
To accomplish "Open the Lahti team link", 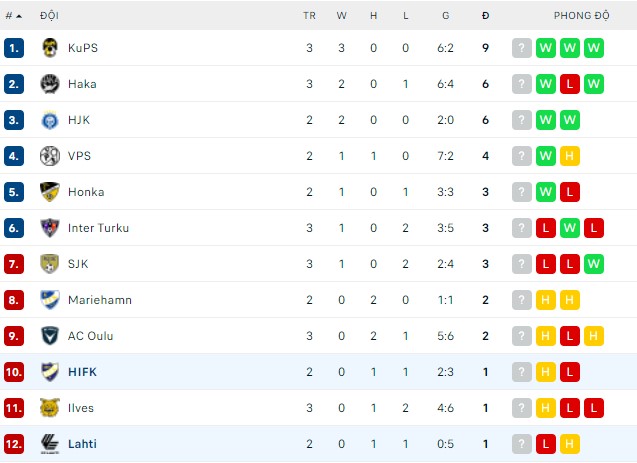I will 82,444.
